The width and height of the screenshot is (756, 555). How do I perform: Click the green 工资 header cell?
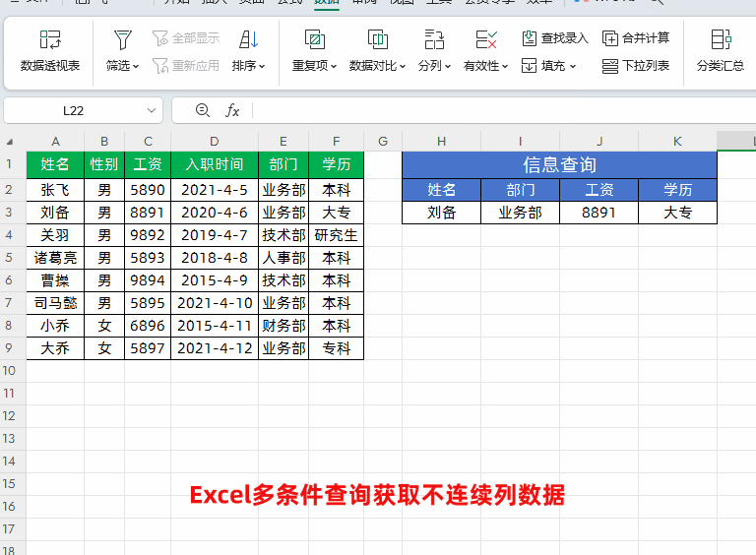[x=148, y=164]
